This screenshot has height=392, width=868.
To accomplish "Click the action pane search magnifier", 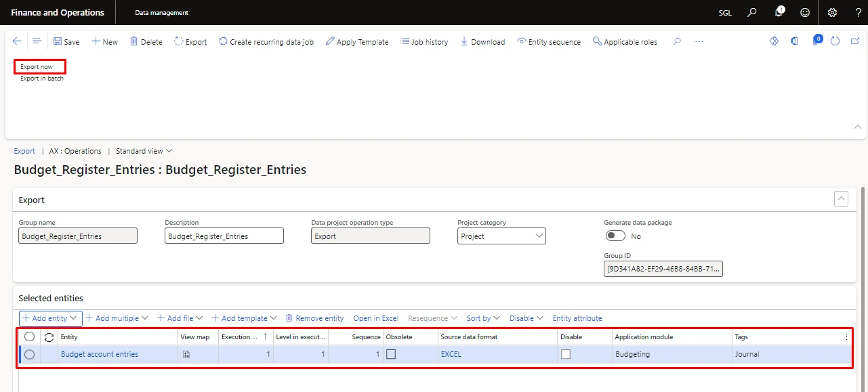I will (x=677, y=41).
